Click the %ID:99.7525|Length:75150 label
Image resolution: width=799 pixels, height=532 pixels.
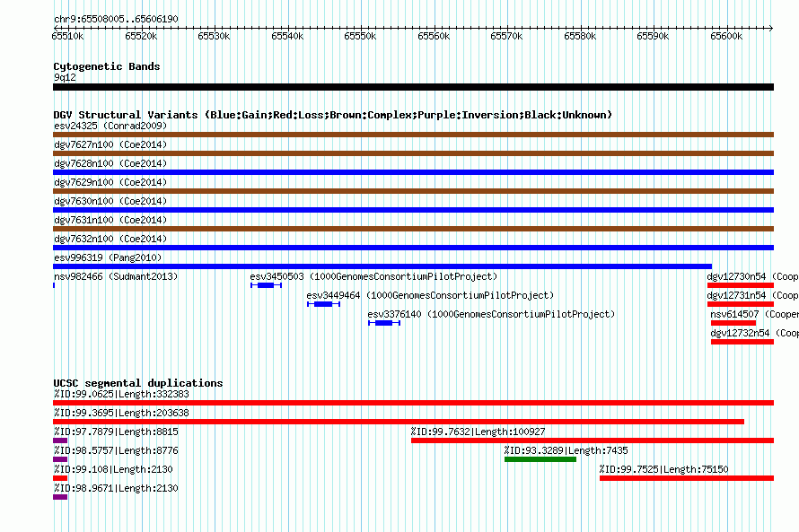pos(664,469)
